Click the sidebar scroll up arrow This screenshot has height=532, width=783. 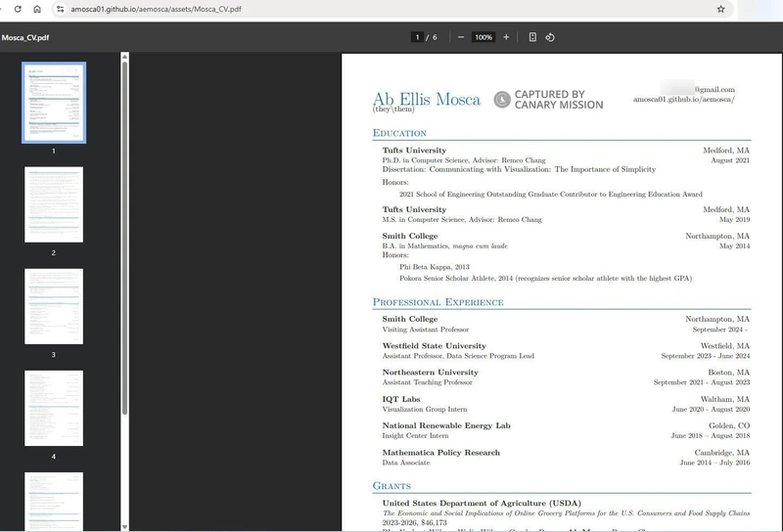pyautogui.click(x=125, y=57)
